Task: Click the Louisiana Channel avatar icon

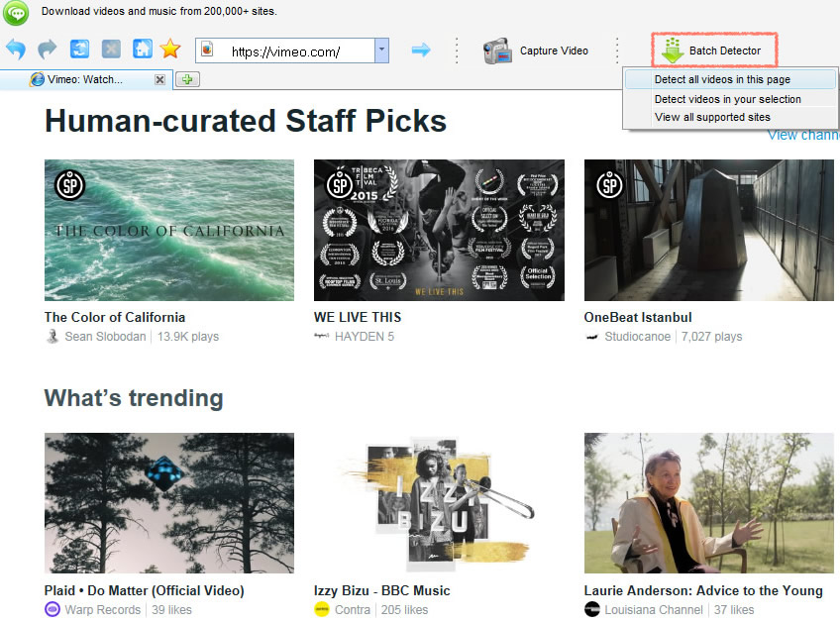Action: 592,610
